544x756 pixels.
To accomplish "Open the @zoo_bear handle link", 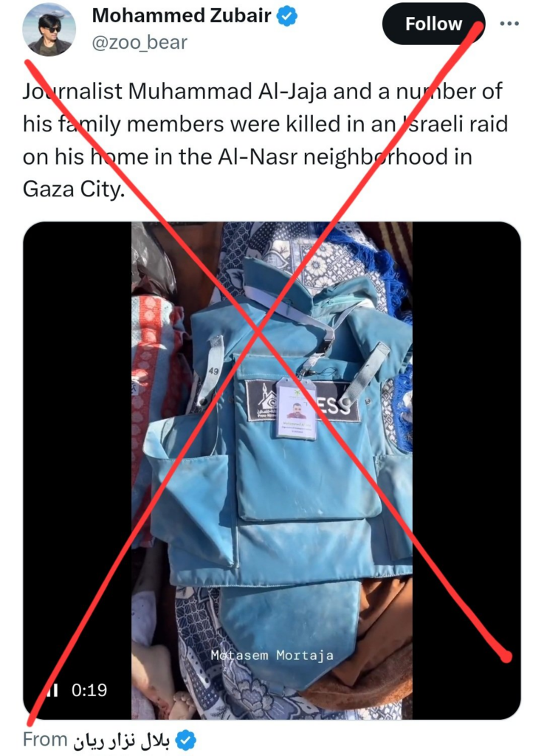I will coord(140,42).
